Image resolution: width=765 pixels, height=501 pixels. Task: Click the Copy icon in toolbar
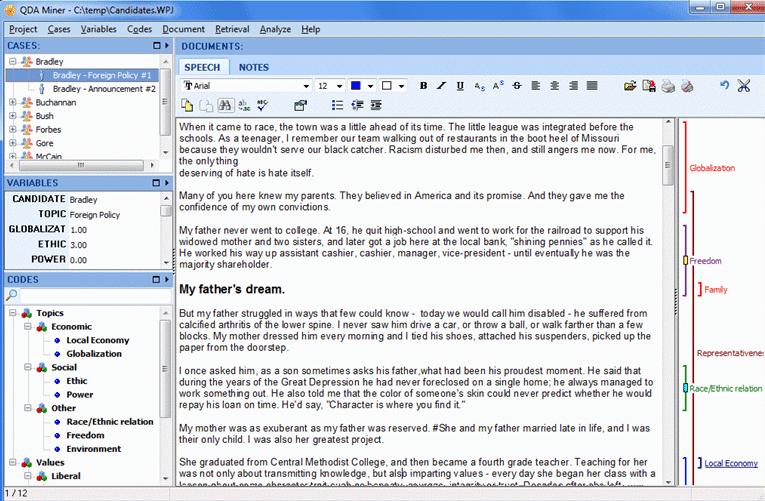[x=187, y=105]
